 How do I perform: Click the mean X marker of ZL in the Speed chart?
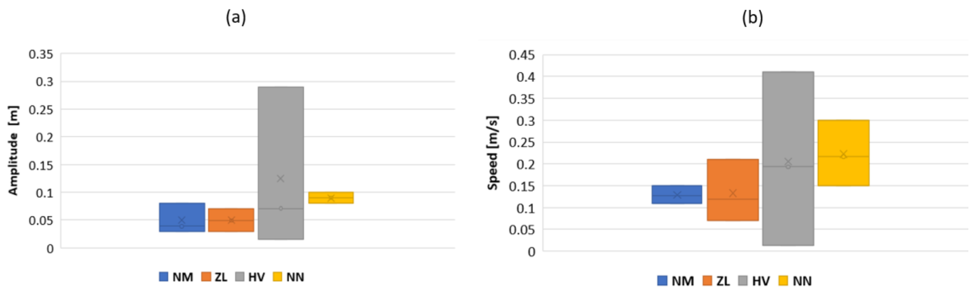point(733,193)
